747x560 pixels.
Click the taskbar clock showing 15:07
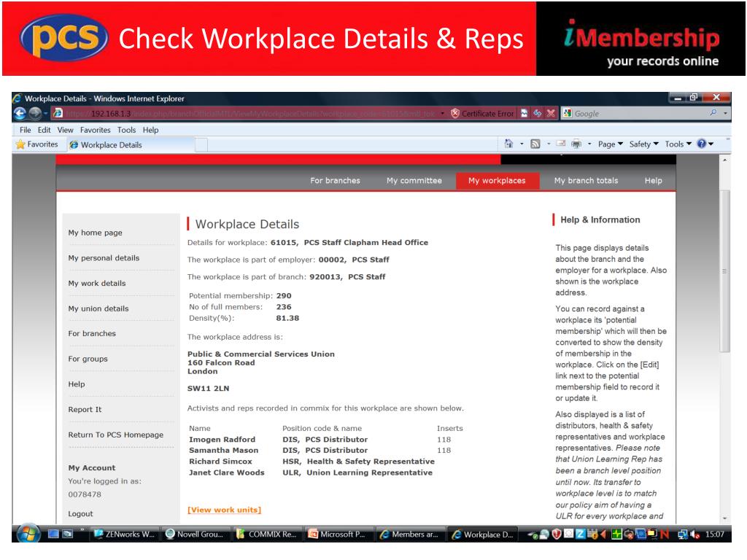pyautogui.click(x=715, y=534)
